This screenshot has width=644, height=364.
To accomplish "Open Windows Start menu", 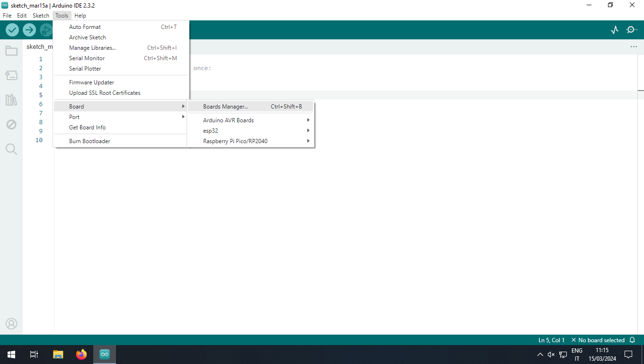I will click(11, 355).
